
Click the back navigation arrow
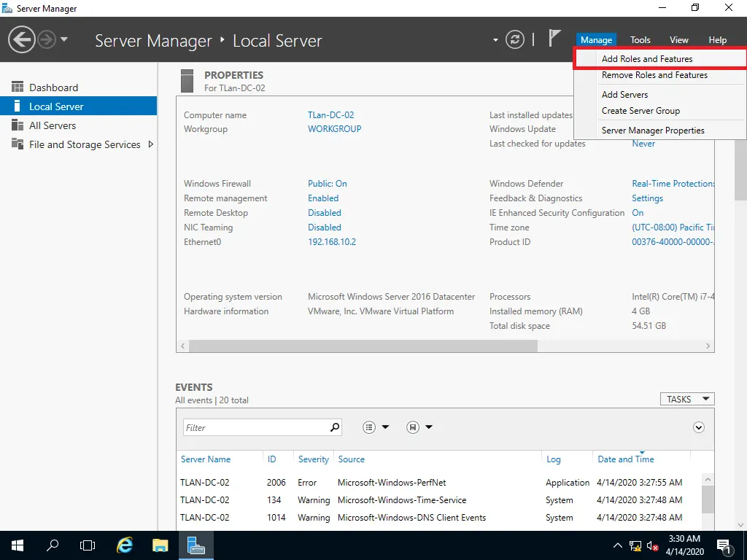pyautogui.click(x=21, y=39)
